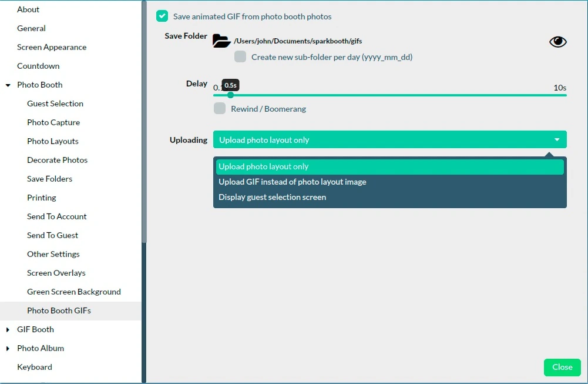Screen dimensions: 588x384
Task: Enable Create new sub-folder per day checkbox
Action: tap(240, 56)
